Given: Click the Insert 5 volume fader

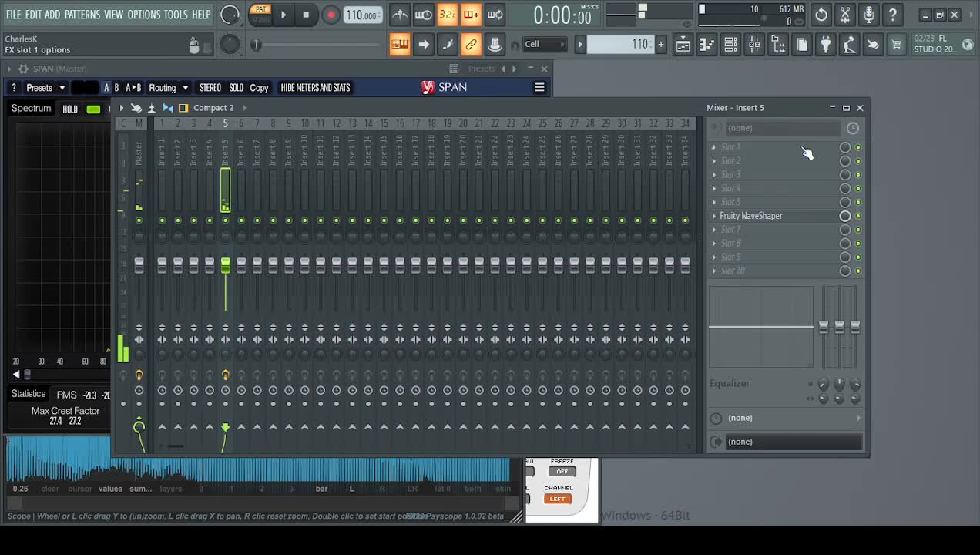Looking at the screenshot, I should [225, 265].
